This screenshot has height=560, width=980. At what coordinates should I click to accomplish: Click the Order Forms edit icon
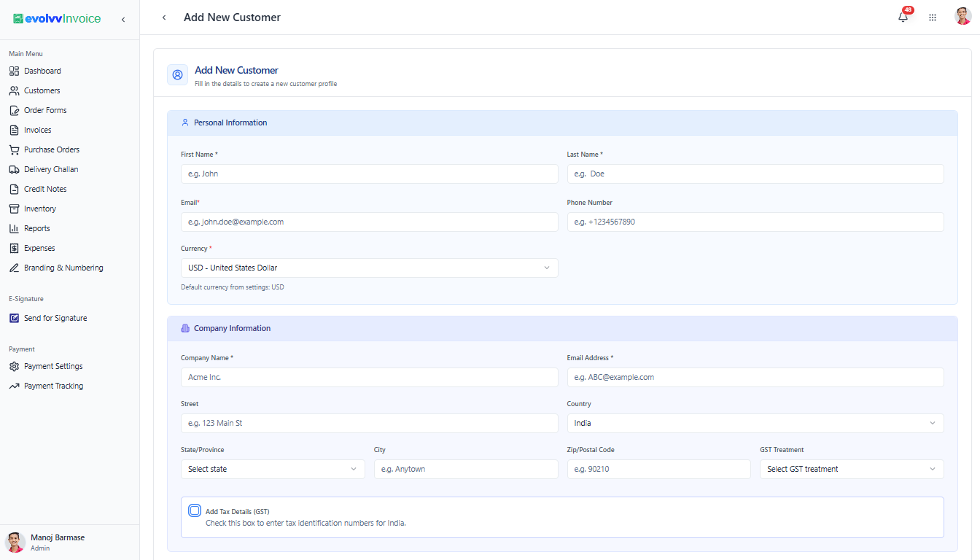[x=14, y=110]
